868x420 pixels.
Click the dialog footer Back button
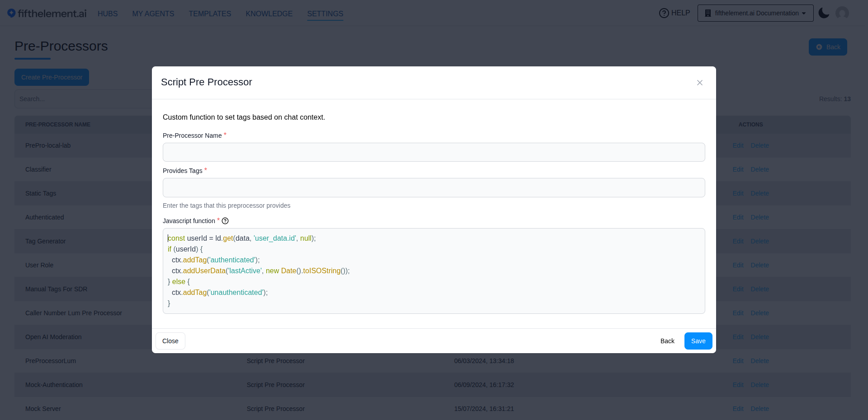[x=667, y=341]
